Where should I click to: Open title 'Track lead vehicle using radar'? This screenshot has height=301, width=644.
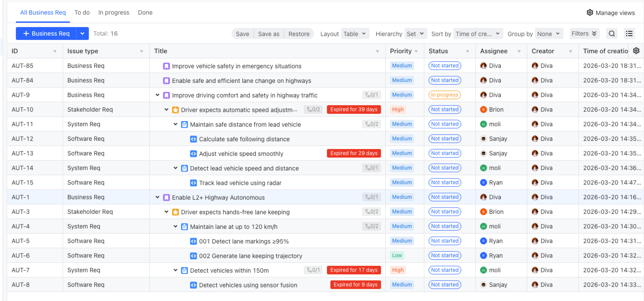click(240, 183)
